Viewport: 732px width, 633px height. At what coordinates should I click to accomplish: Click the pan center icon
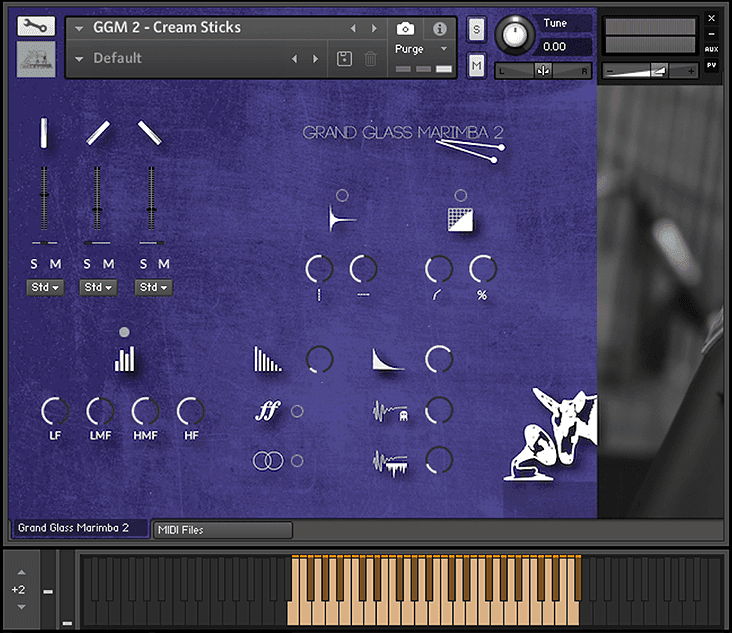coord(542,71)
